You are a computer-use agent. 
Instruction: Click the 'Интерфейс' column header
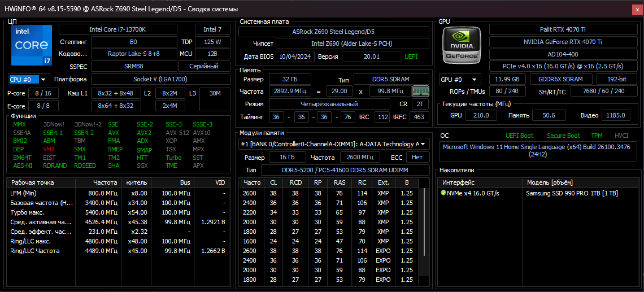point(480,182)
